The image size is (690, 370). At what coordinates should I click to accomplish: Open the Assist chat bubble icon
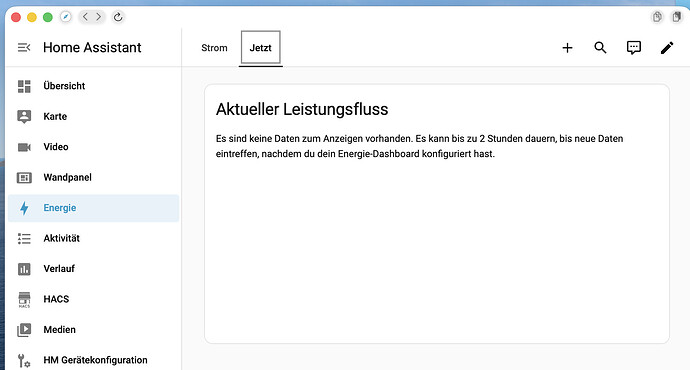pos(634,48)
